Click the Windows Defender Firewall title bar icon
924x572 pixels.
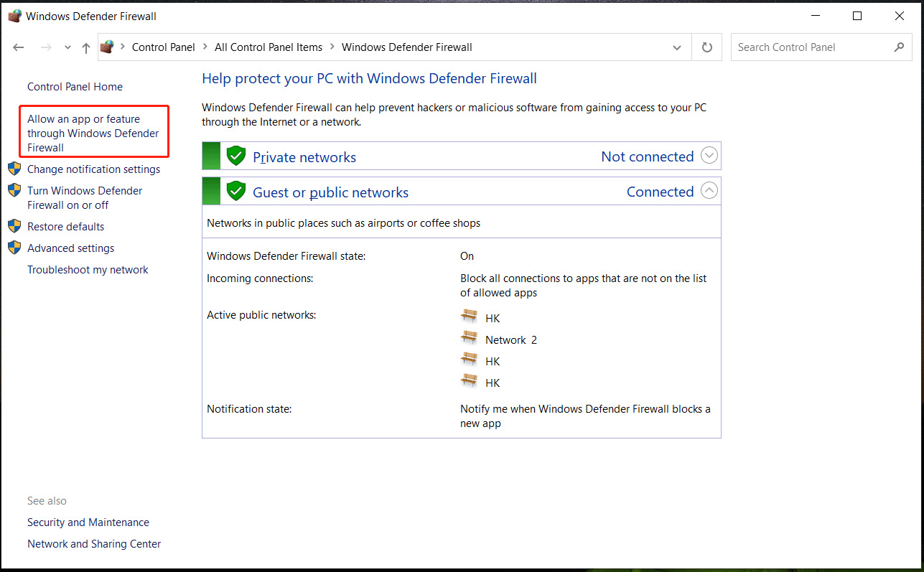[x=14, y=16]
